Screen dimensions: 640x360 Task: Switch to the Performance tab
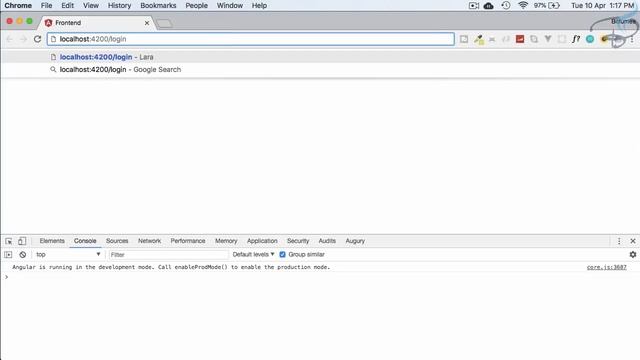[x=188, y=241]
